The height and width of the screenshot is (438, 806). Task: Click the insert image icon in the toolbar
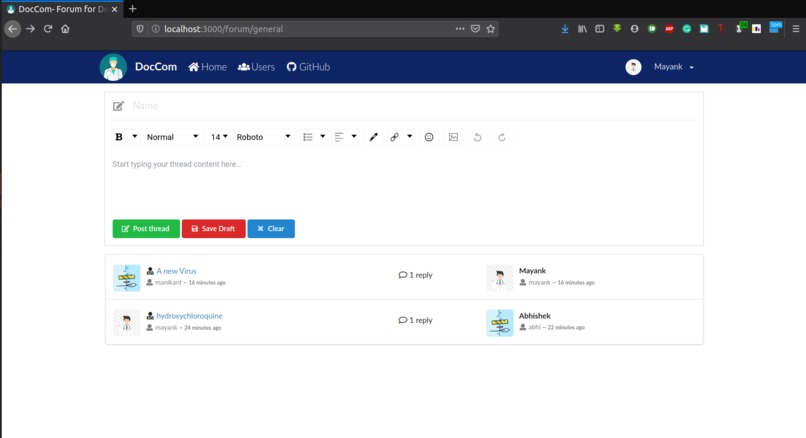tap(453, 137)
